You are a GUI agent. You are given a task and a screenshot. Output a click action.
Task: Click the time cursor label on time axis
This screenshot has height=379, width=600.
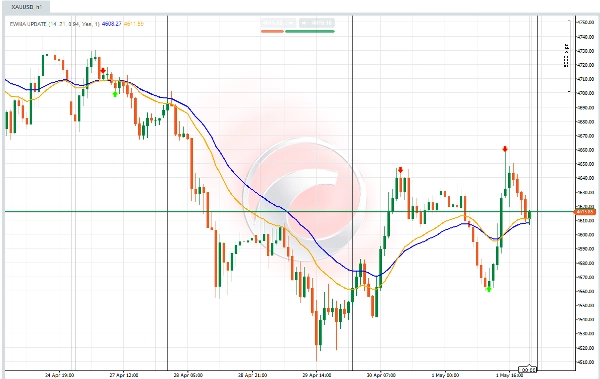(x=528, y=370)
